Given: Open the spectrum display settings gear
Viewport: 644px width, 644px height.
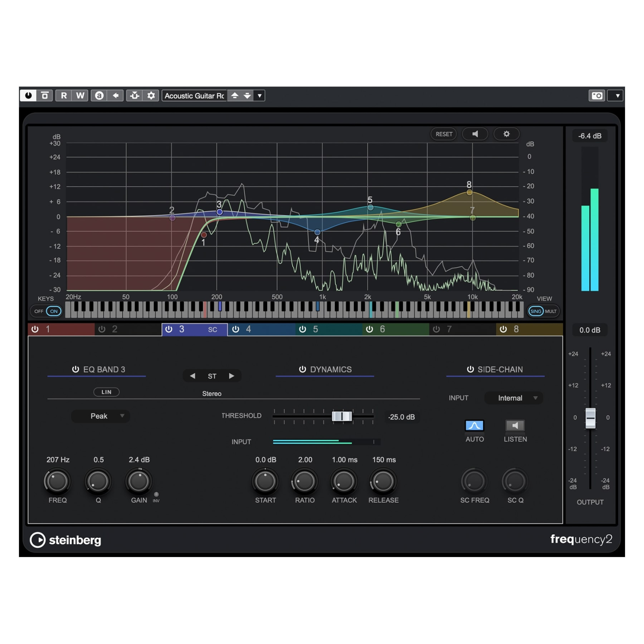Looking at the screenshot, I should (506, 134).
